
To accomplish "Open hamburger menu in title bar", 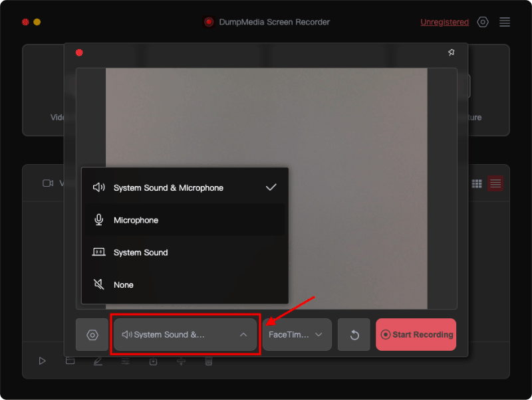I will (505, 22).
